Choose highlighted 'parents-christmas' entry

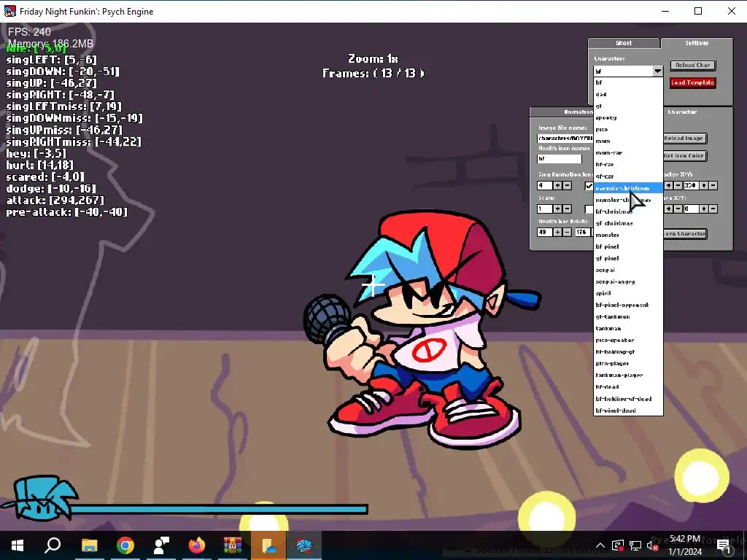628,188
